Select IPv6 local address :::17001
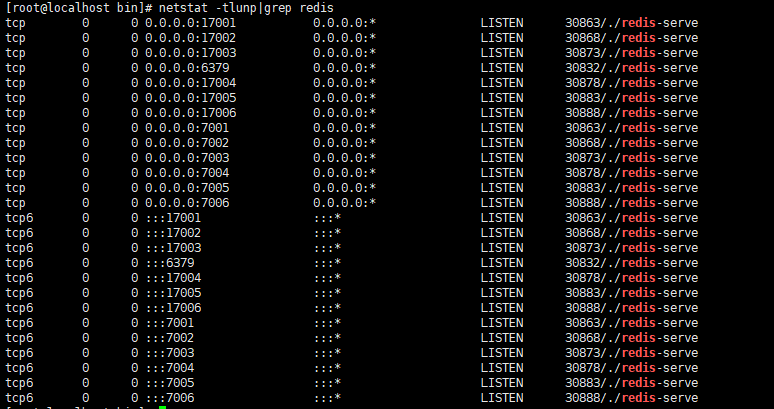 point(174,218)
